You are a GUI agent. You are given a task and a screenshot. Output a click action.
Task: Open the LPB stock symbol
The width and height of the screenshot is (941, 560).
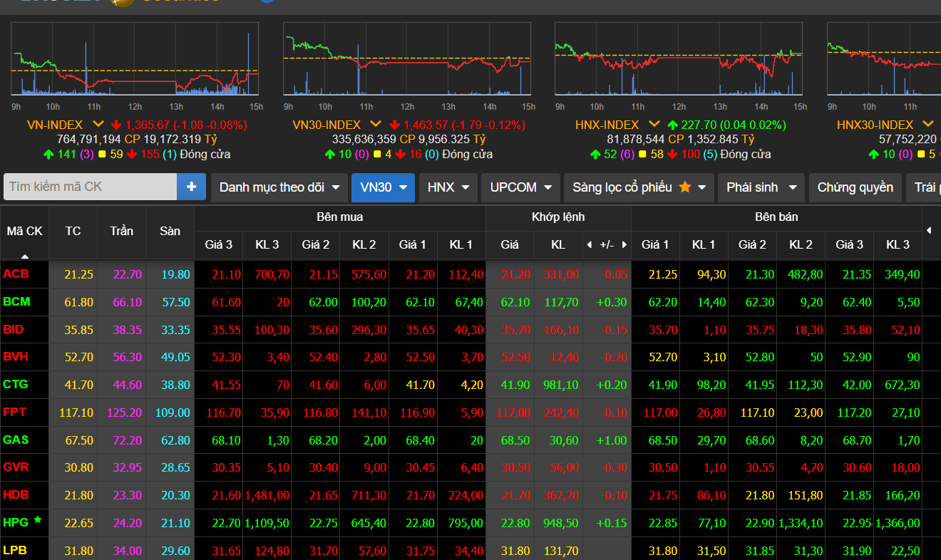tap(15, 550)
